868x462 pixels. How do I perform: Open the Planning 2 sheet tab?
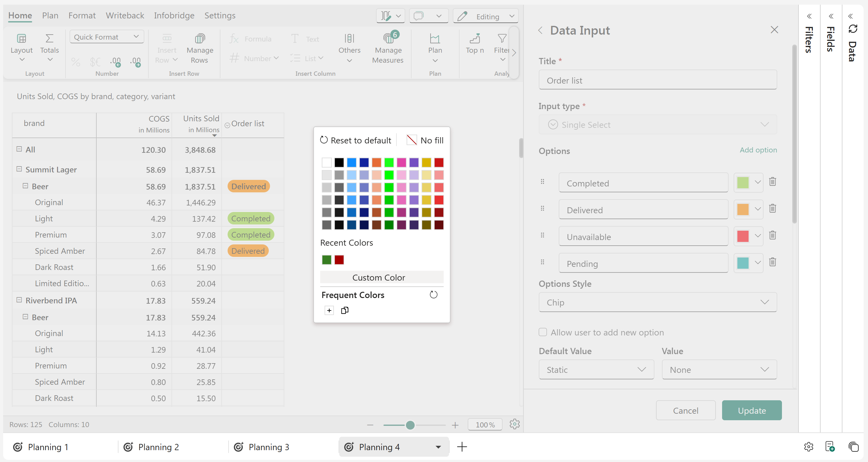coord(158,447)
